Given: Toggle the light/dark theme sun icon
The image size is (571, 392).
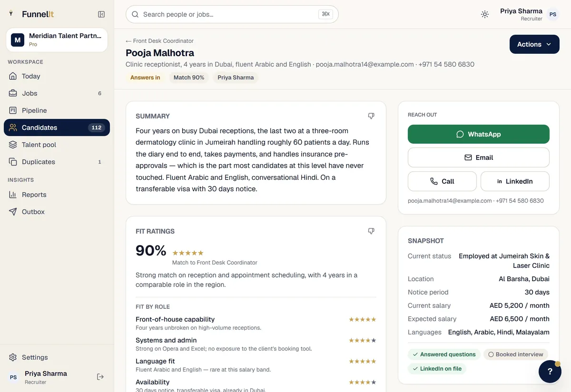Looking at the screenshot, I should [485, 14].
